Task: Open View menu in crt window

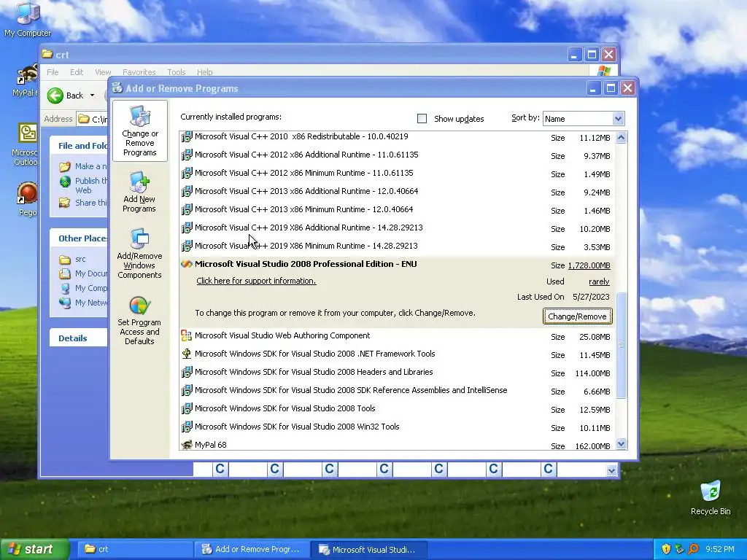Action: click(103, 72)
